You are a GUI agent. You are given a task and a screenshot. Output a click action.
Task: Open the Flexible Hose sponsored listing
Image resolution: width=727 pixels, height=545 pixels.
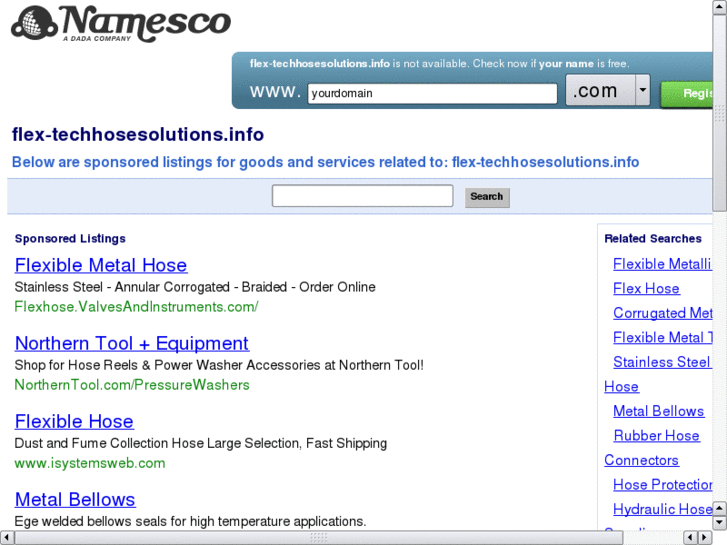click(74, 422)
